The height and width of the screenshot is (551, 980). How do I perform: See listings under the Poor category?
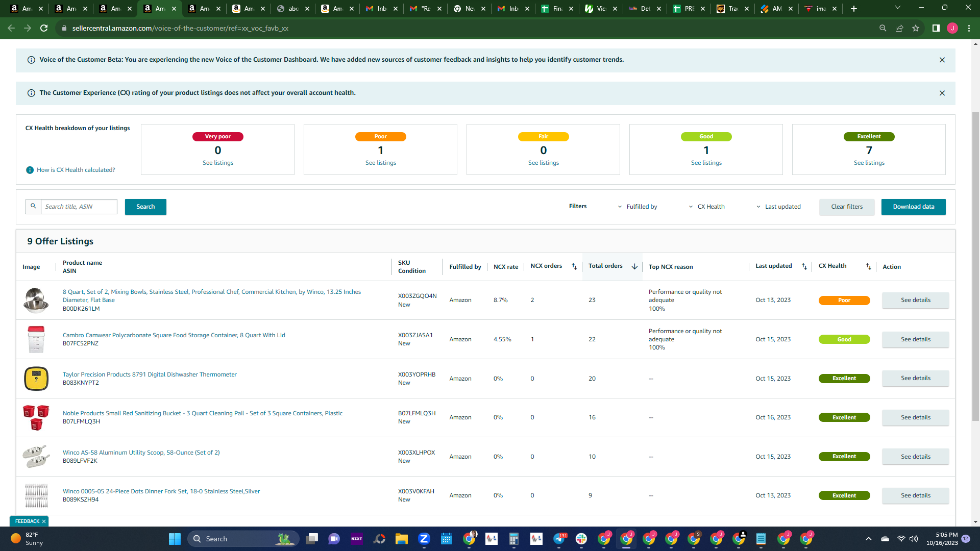pyautogui.click(x=381, y=163)
